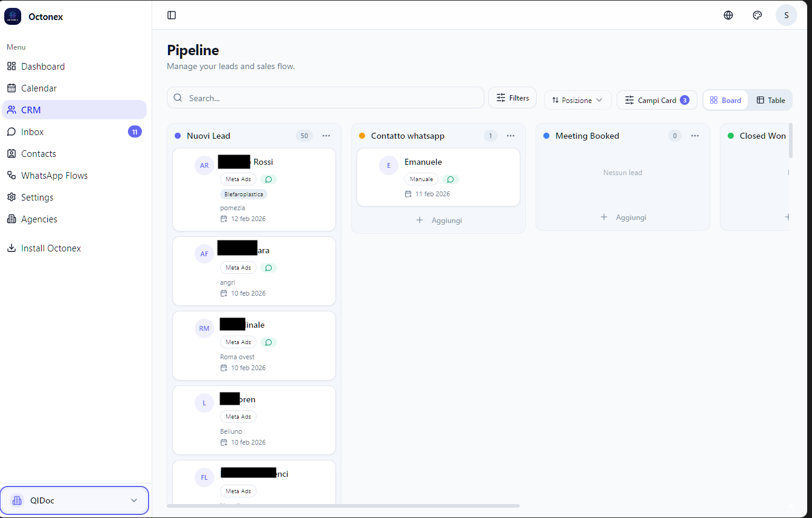Click the WhatsApp icon on Rossi's card
The width and height of the screenshot is (812, 518).
point(268,179)
